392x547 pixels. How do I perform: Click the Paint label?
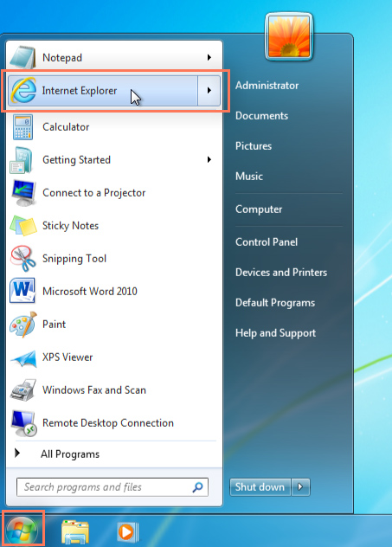pos(54,325)
